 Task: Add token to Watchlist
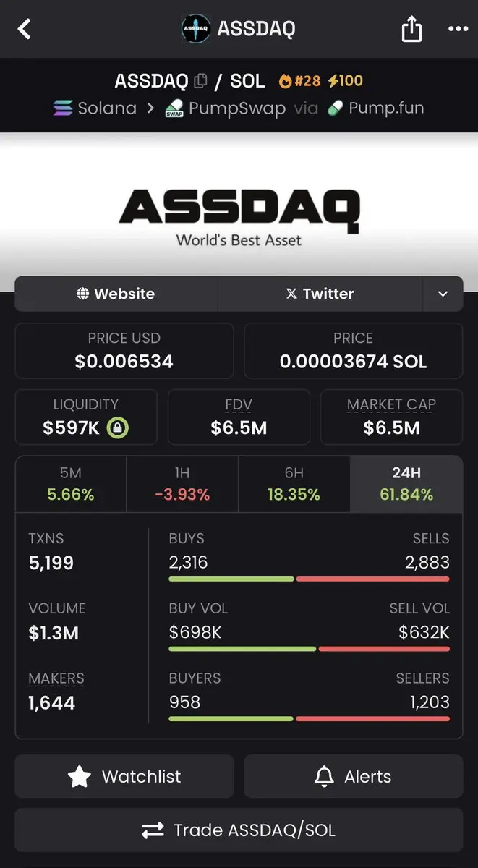124,776
